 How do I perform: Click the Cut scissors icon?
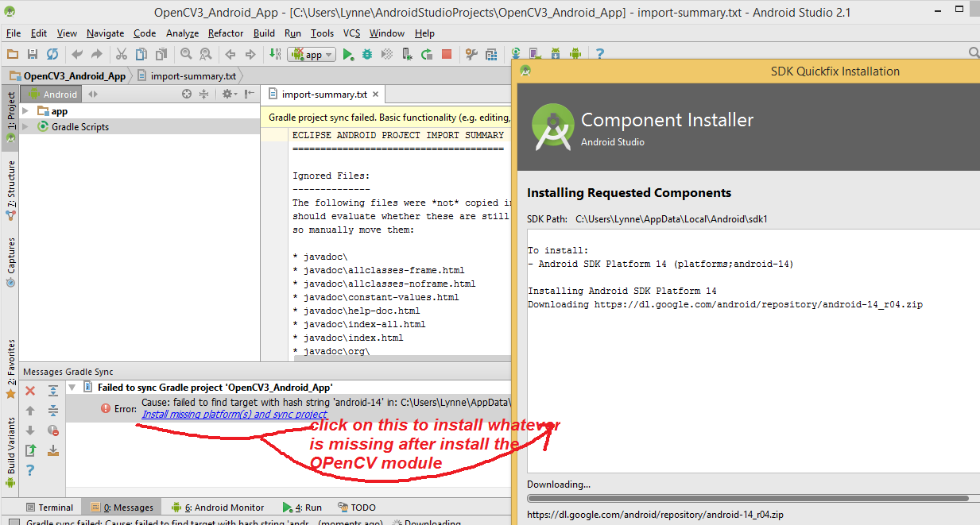[x=121, y=55]
